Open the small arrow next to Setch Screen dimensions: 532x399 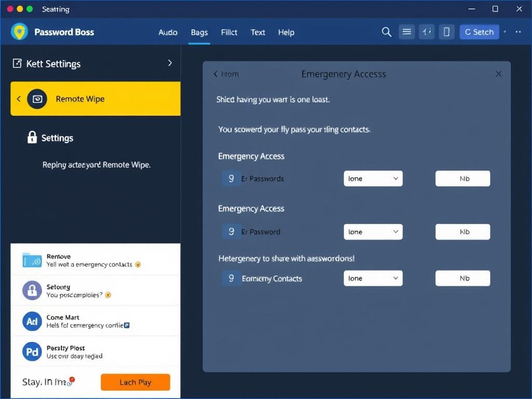(505, 32)
